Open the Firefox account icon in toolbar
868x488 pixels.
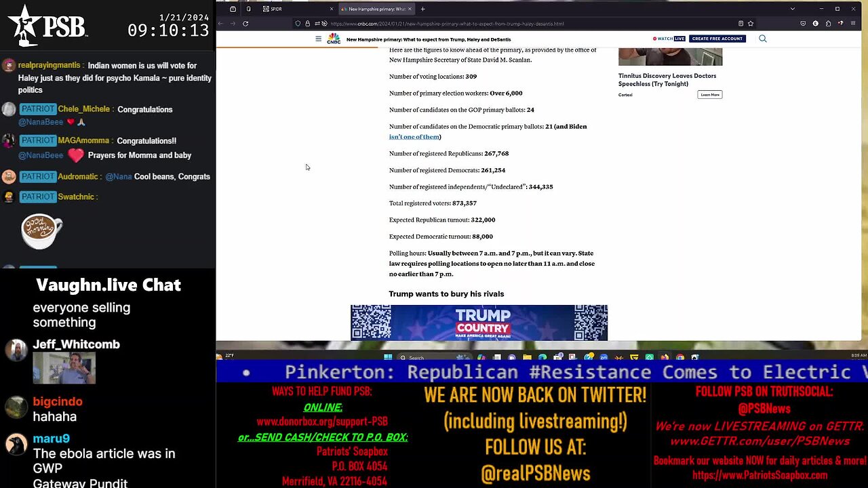coord(816,24)
